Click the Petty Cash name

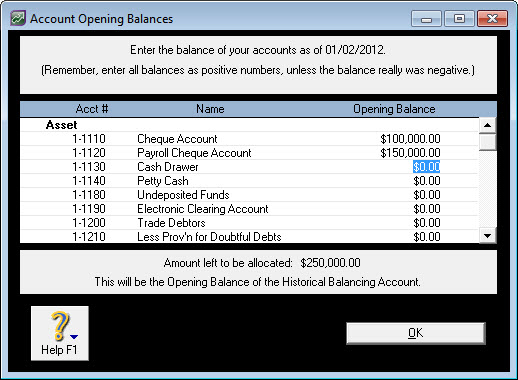point(163,181)
